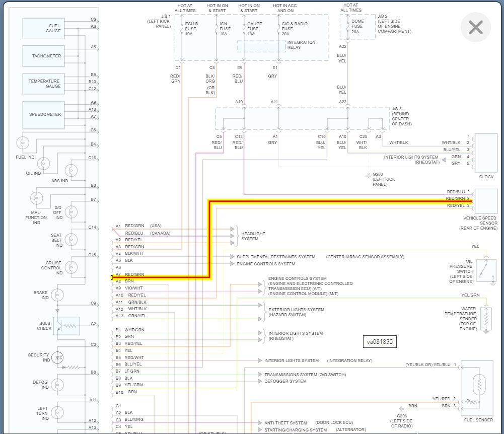Click the 'A11 GRN/BLK' connector pin
This screenshot has height=434, width=504.
click(131, 302)
